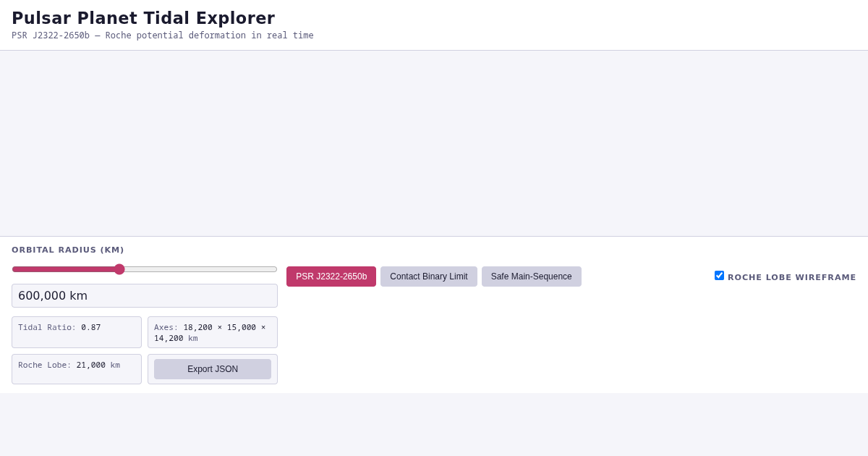Click the Roche Lobe Wireframe label text
Image resolution: width=868 pixels, height=456 pixels.
[792, 277]
